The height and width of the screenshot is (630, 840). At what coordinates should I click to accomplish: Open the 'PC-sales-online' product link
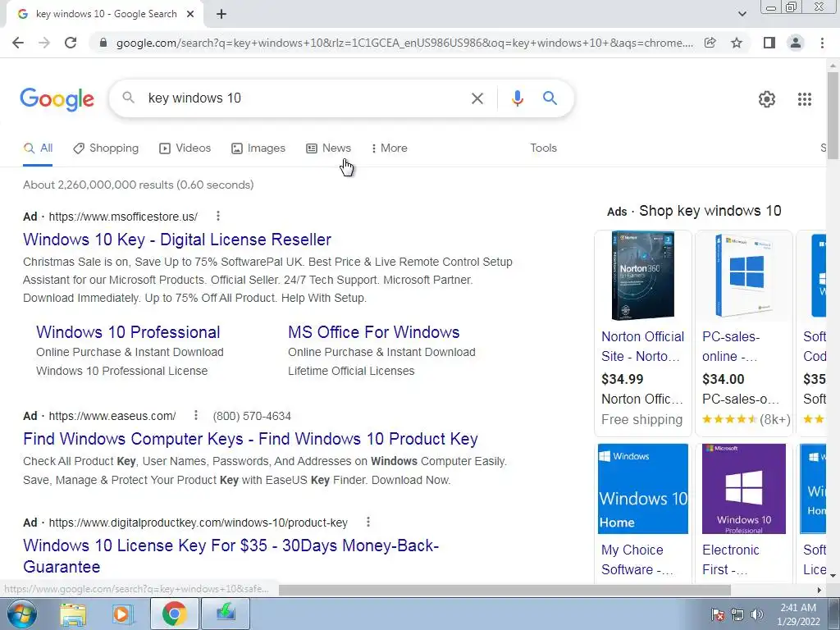pyautogui.click(x=731, y=347)
